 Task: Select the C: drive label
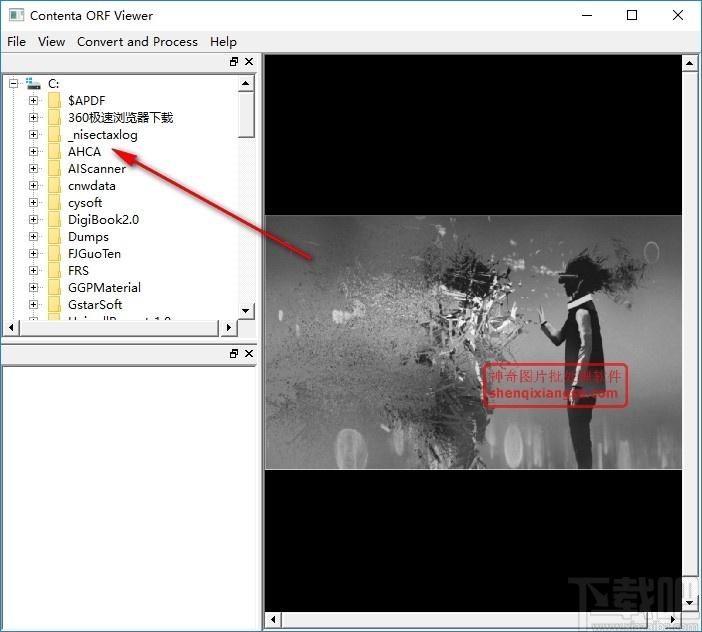coord(53,84)
